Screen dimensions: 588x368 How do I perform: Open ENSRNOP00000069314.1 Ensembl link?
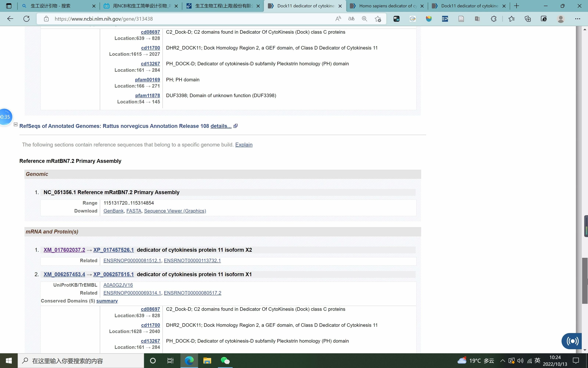coord(132,293)
